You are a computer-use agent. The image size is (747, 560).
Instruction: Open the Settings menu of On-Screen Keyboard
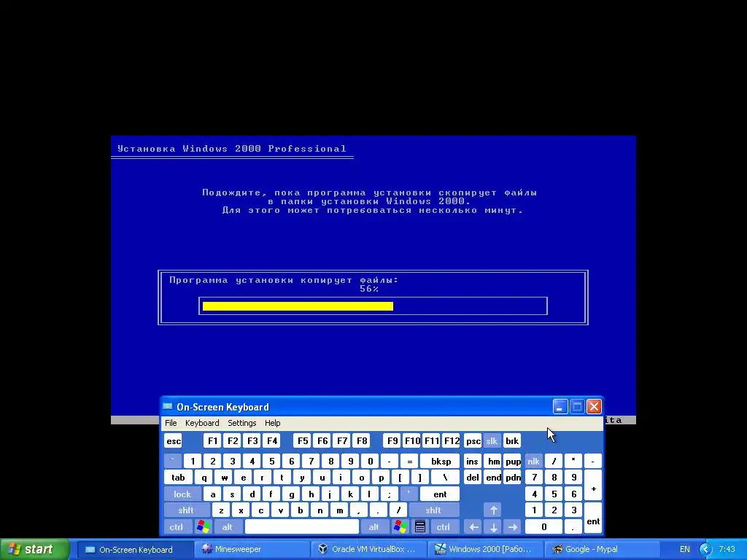click(242, 423)
